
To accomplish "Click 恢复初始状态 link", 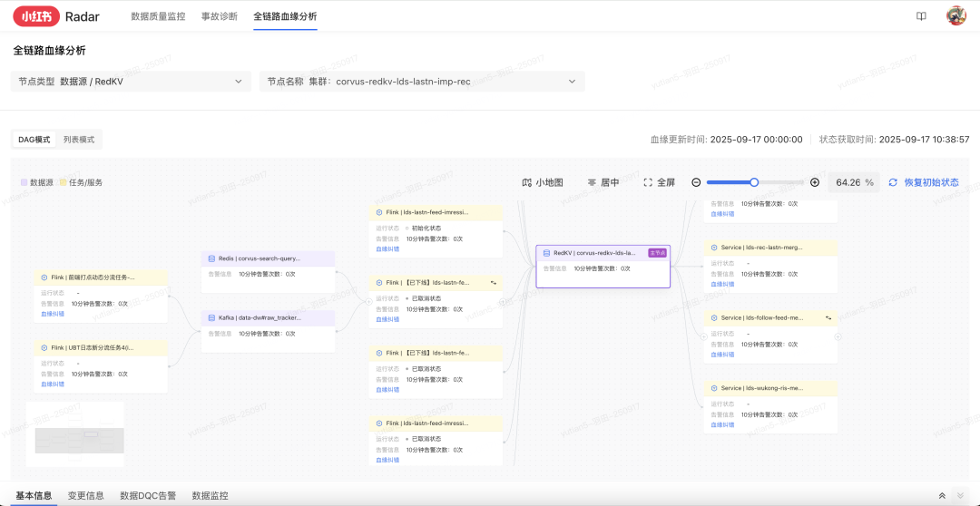I will coord(931,182).
